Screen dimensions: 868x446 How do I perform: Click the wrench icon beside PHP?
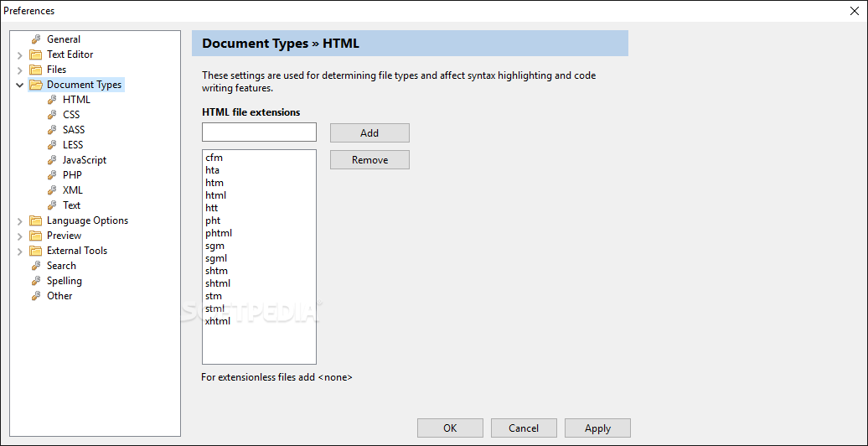[52, 175]
